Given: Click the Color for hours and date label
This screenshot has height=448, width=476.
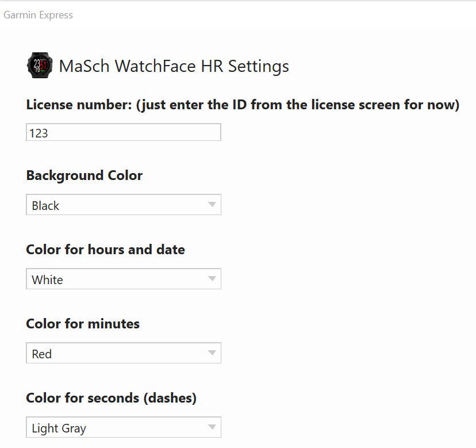Looking at the screenshot, I should pyautogui.click(x=105, y=250).
